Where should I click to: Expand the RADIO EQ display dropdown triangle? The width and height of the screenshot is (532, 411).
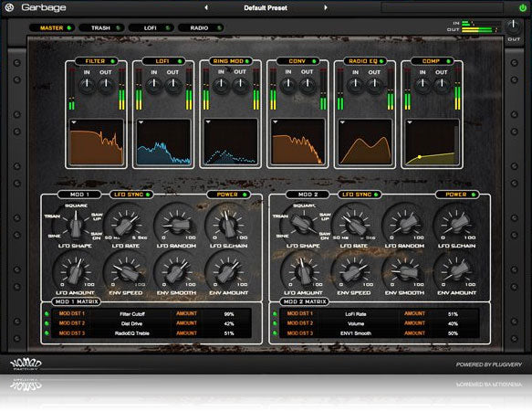[342, 122]
